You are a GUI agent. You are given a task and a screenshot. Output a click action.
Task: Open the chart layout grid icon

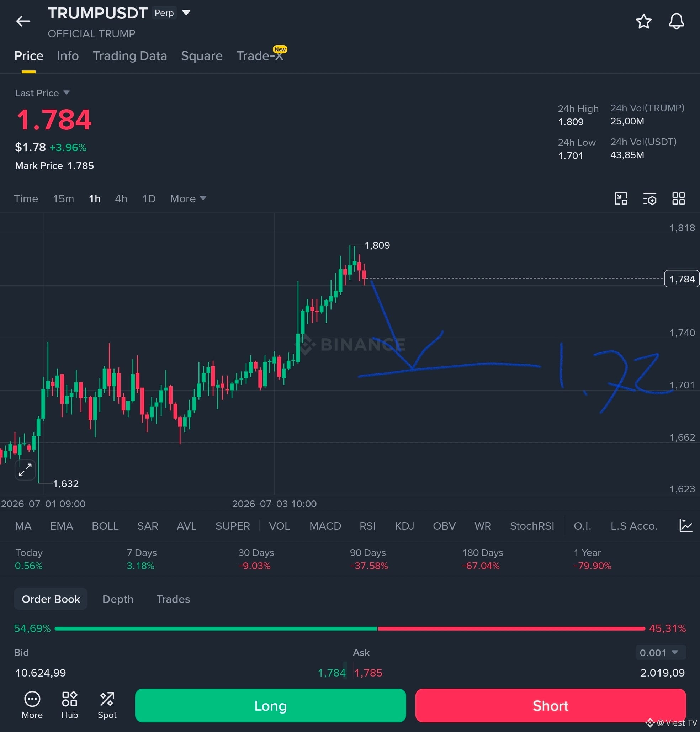678,198
